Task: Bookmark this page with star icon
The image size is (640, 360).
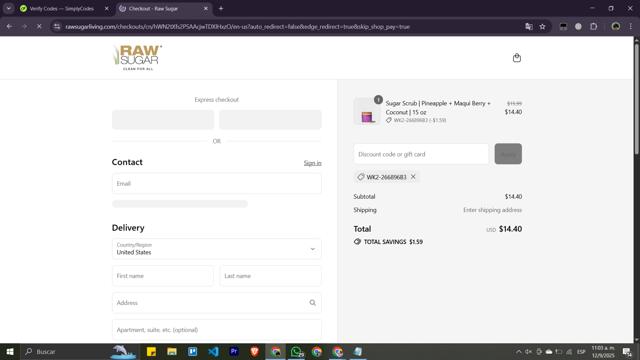Action: point(542,27)
